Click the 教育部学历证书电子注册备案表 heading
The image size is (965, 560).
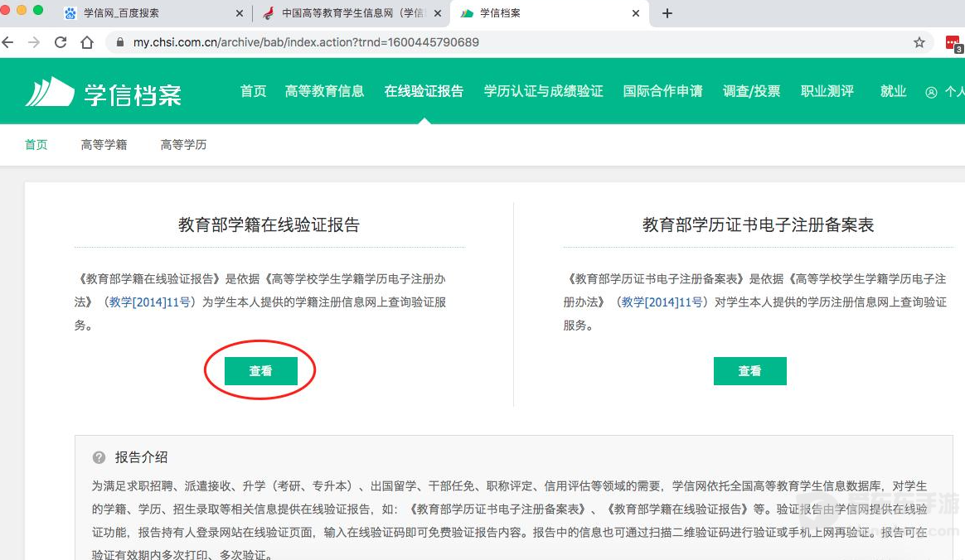click(x=759, y=224)
